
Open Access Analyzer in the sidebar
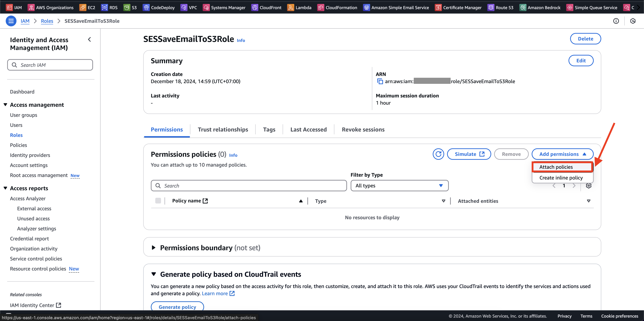click(28, 198)
